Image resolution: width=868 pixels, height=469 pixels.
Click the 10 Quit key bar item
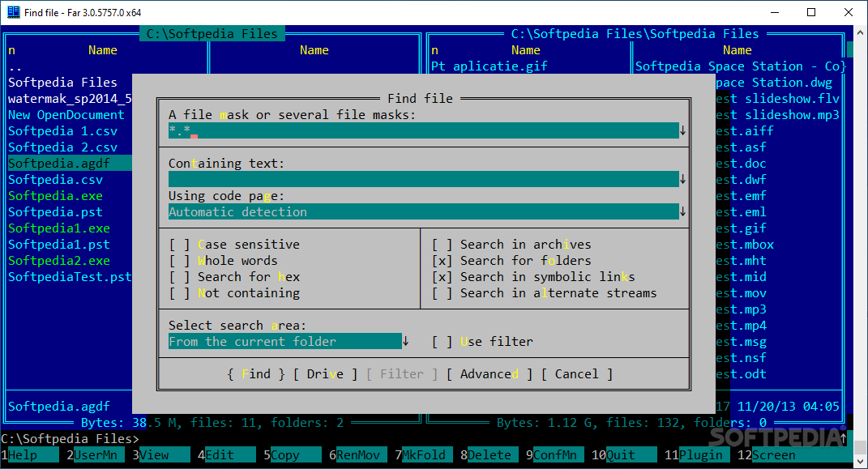623,455
